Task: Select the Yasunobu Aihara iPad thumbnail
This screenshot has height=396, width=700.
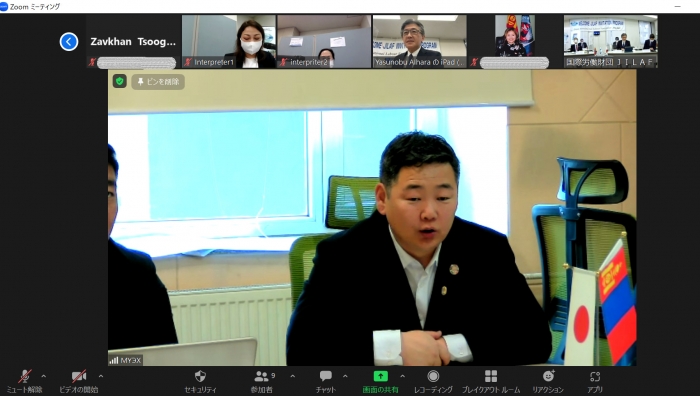Action: pyautogui.click(x=420, y=42)
